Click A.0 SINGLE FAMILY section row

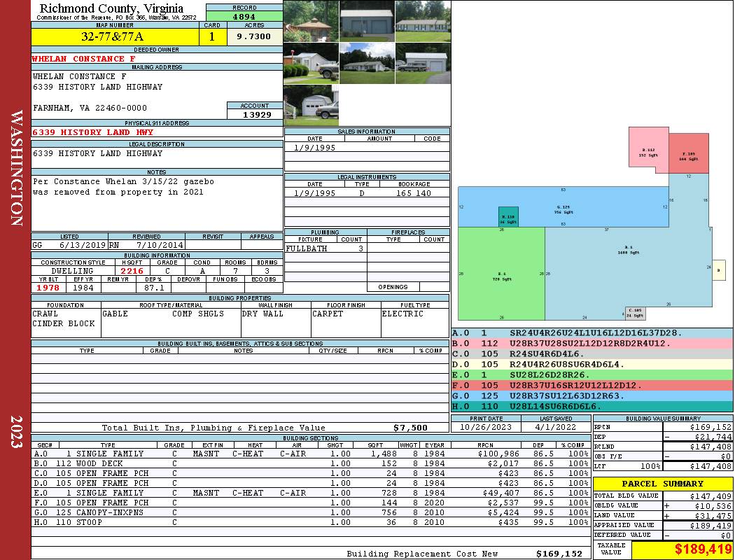tap(310, 454)
